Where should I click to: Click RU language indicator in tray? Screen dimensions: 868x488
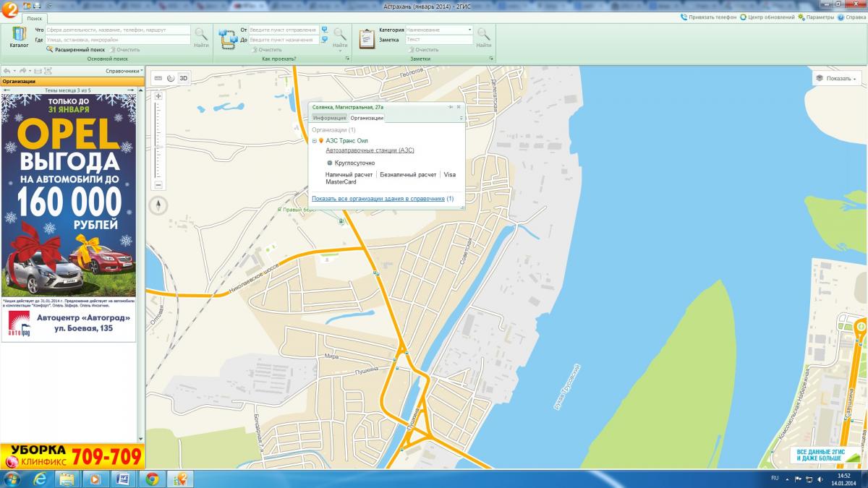point(775,478)
